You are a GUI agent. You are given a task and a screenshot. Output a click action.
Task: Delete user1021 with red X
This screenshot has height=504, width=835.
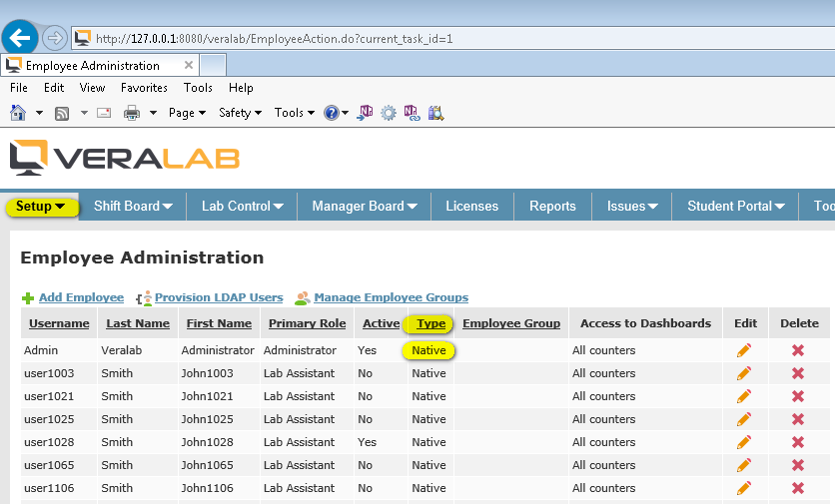tap(798, 396)
